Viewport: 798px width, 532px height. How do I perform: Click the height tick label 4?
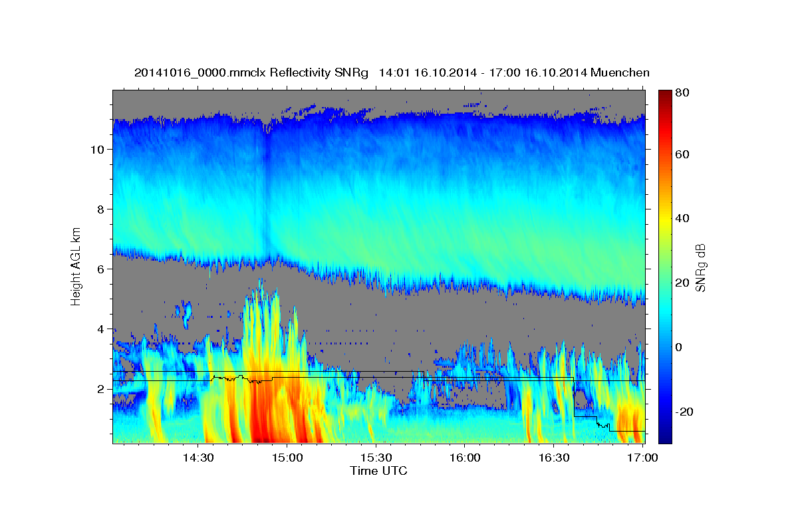pyautogui.click(x=100, y=329)
